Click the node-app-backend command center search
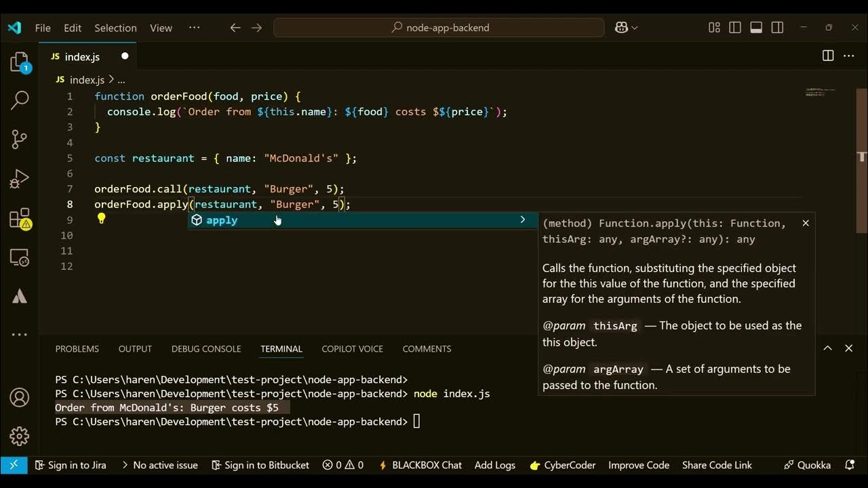Image resolution: width=868 pixels, height=488 pixels. (439, 28)
